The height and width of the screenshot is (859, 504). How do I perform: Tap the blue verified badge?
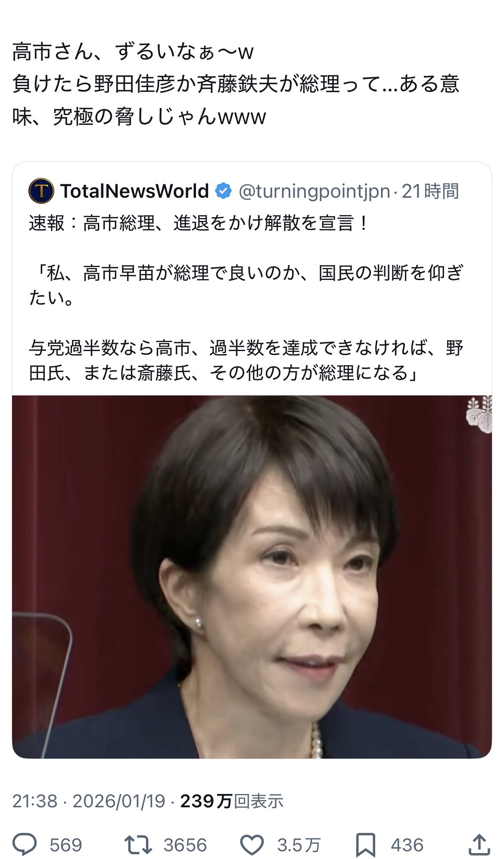pos(223,191)
